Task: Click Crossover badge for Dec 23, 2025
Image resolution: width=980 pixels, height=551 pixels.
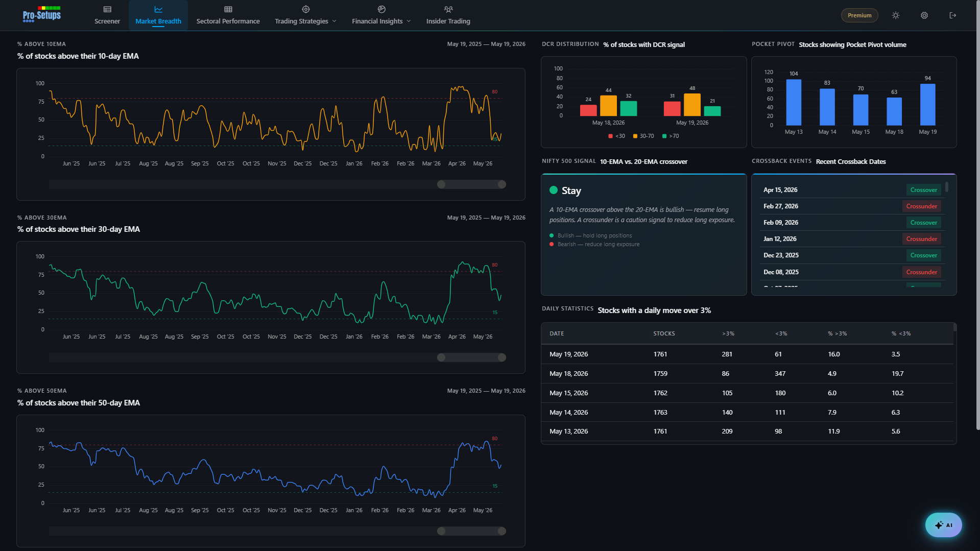Action: [x=923, y=255]
